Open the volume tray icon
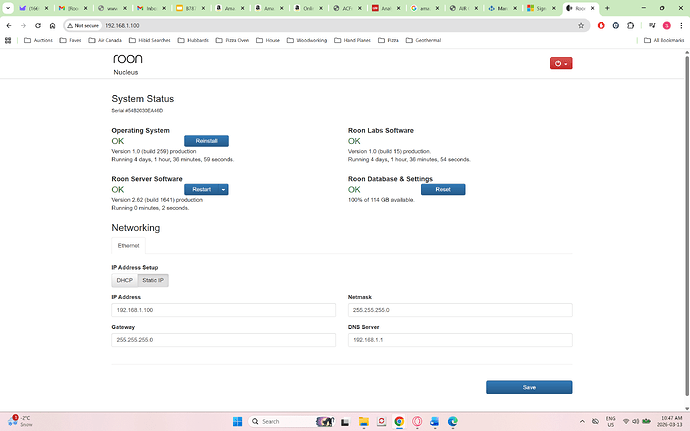 pyautogui.click(x=635, y=421)
